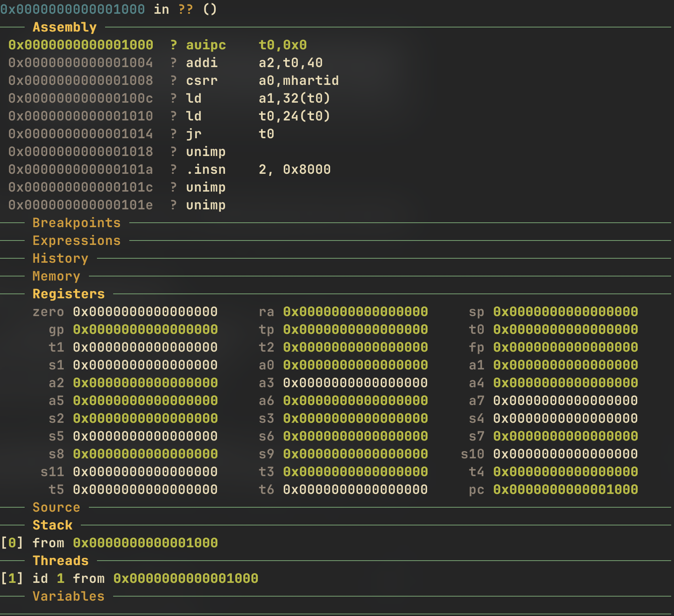Viewport: 674px width, 616px height.
Task: Select the Threads section header
Action: [x=61, y=561]
